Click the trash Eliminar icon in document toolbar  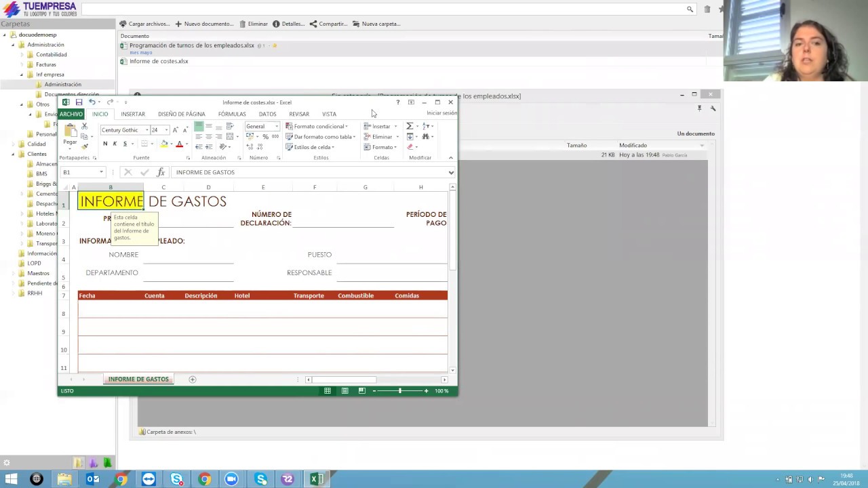pos(243,24)
